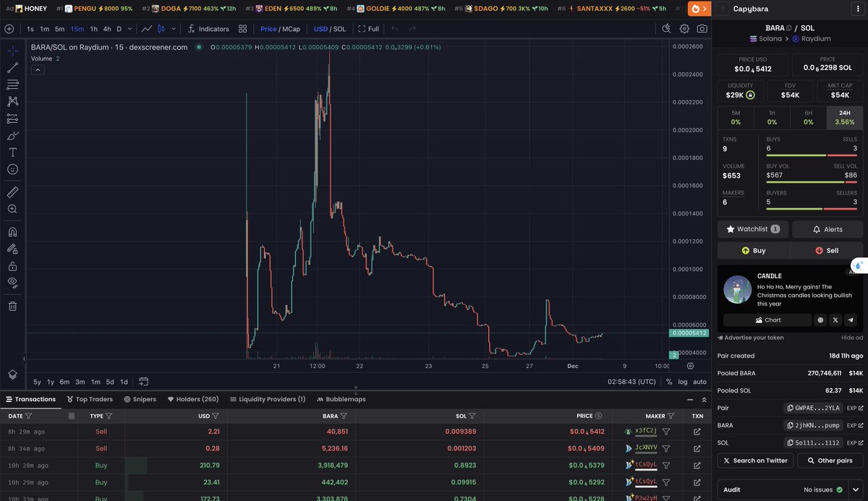Open the emoji icons tool
868x501 pixels.
coord(12,169)
